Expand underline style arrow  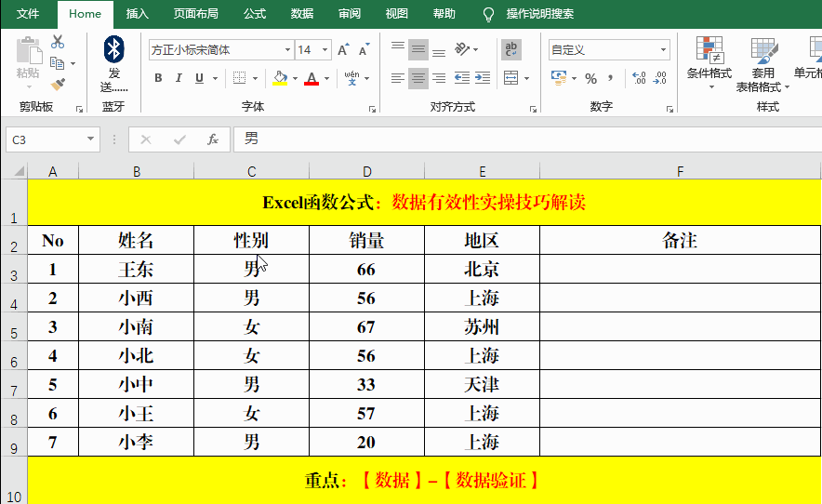[215, 78]
